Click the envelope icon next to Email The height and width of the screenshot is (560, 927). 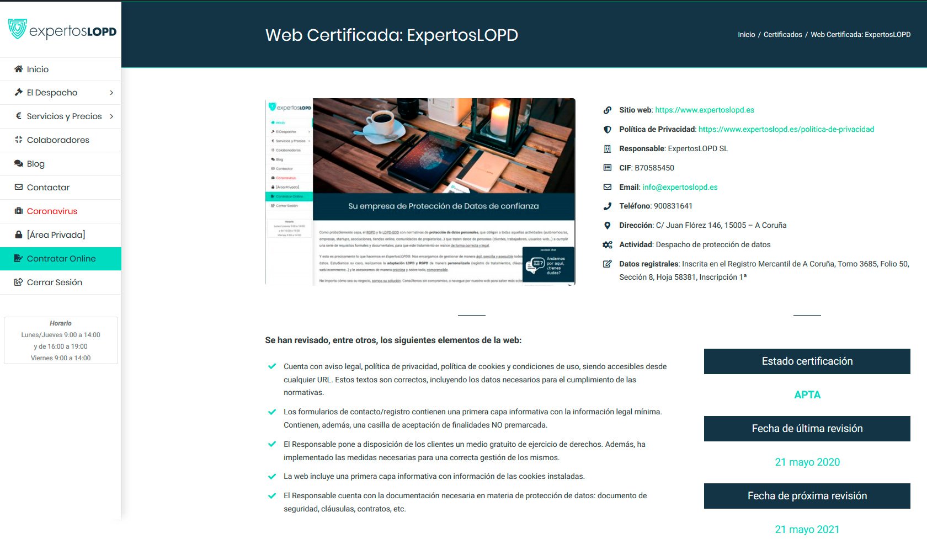[608, 187]
